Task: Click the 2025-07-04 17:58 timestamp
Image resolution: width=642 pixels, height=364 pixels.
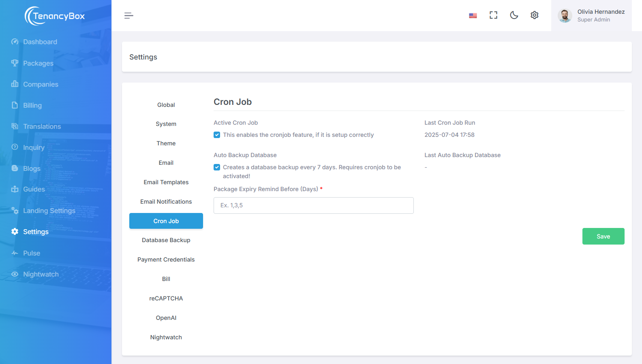Action: point(449,135)
